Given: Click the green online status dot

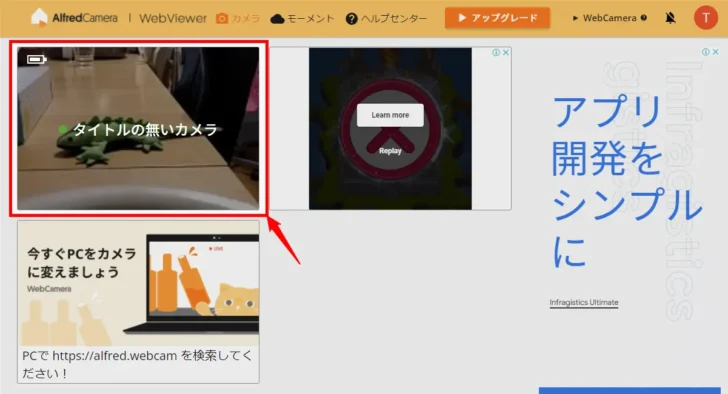Looking at the screenshot, I should click(x=63, y=129).
